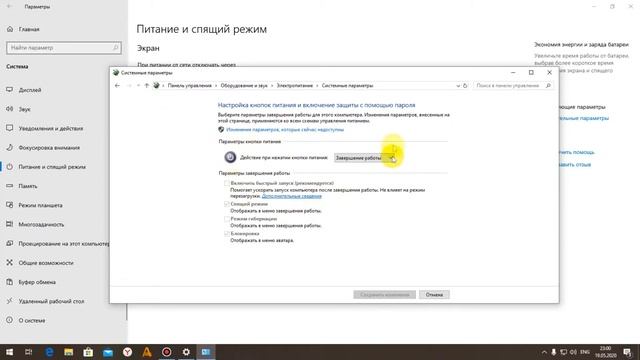
Task: Click the Control Panel search field
Action: point(513,86)
